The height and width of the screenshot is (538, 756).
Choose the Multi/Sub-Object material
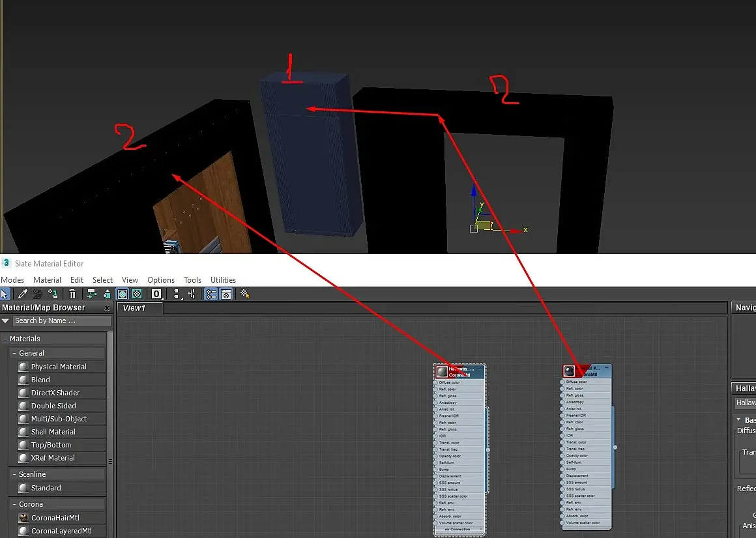point(59,419)
